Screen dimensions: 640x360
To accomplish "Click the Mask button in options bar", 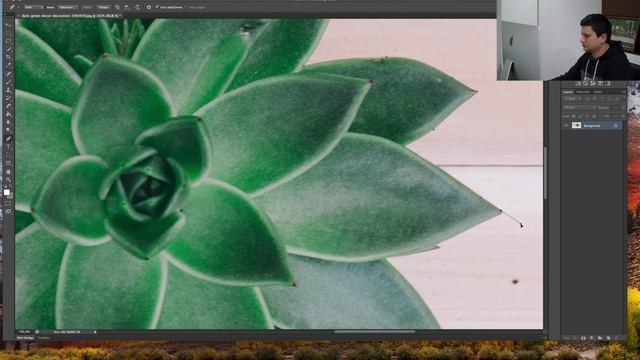I will 87,7.
